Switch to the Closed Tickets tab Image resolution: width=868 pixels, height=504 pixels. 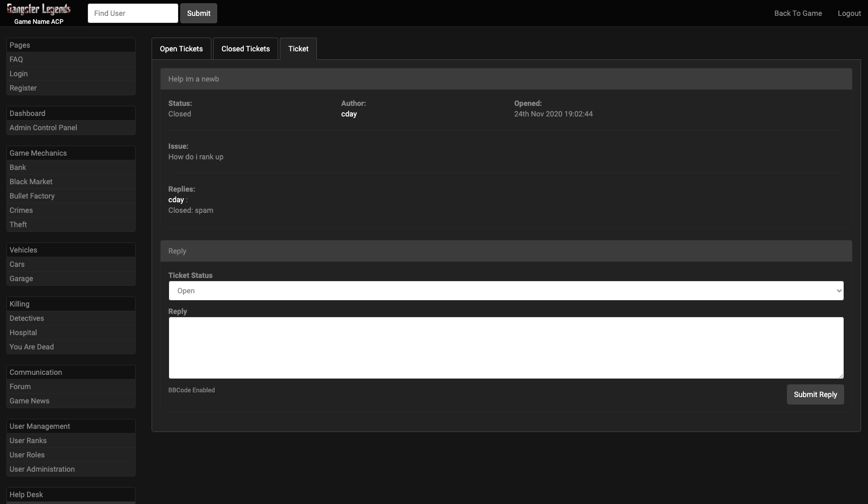click(245, 49)
